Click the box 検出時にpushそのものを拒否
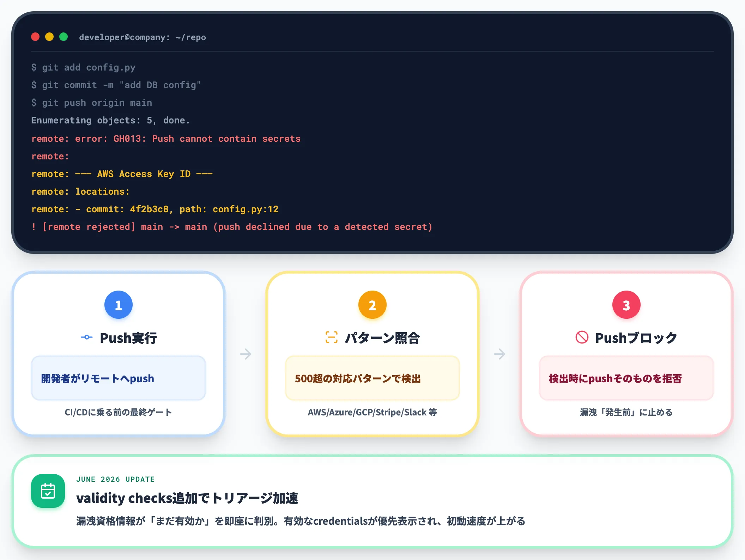This screenshot has width=745, height=560. 626,378
